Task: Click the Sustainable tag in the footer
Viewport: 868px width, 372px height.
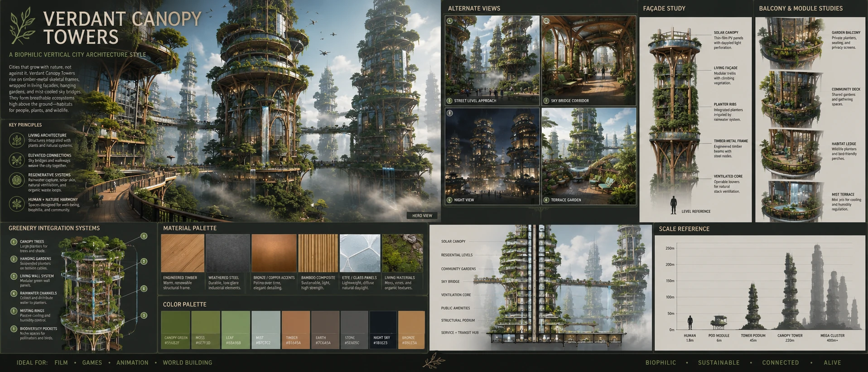Action: pyautogui.click(x=719, y=362)
